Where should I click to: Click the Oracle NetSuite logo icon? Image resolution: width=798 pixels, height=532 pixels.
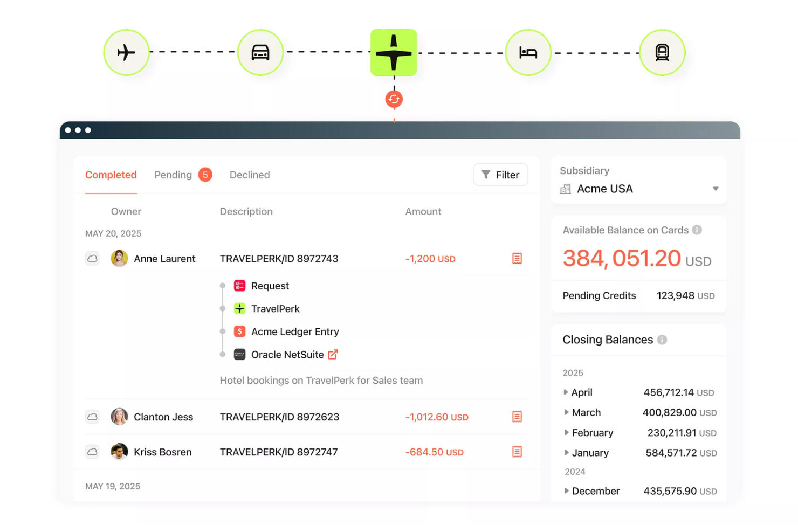[239, 354]
